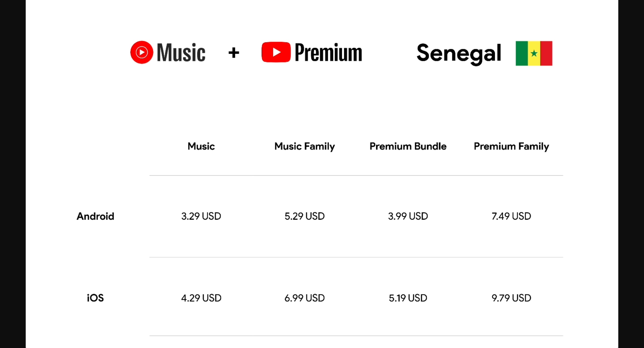Click the 9.79 USD iOS Premium Family price
644x348 pixels.
click(511, 298)
